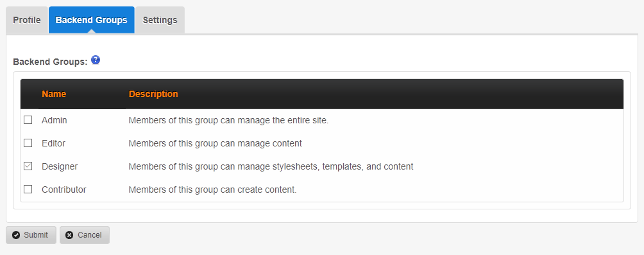Click the Admin description text
The height and width of the screenshot is (255, 644).
pyautogui.click(x=229, y=121)
